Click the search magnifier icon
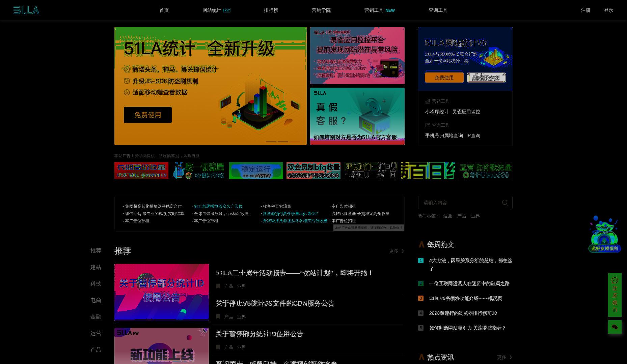 click(x=505, y=203)
